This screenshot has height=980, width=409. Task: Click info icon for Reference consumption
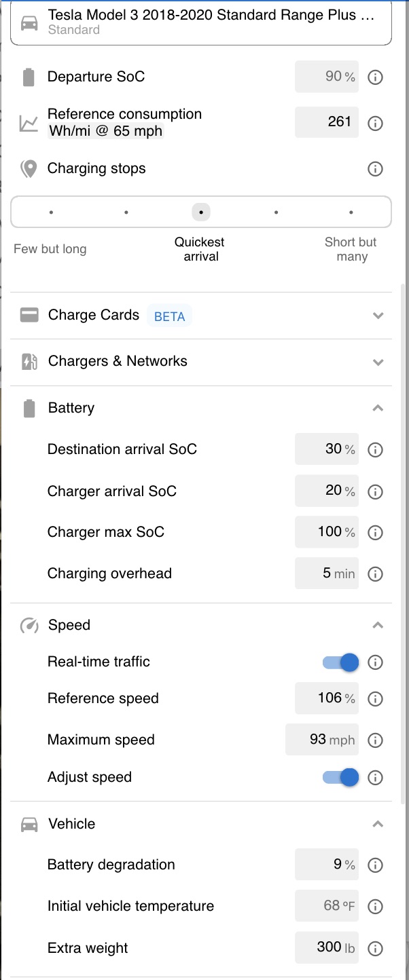point(375,124)
